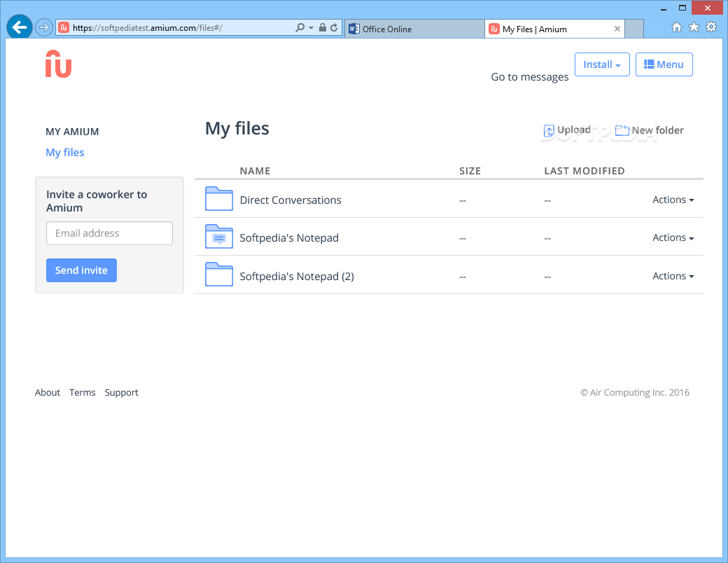Sort by LAST MODIFIED column header
728x563 pixels.
[x=584, y=171]
